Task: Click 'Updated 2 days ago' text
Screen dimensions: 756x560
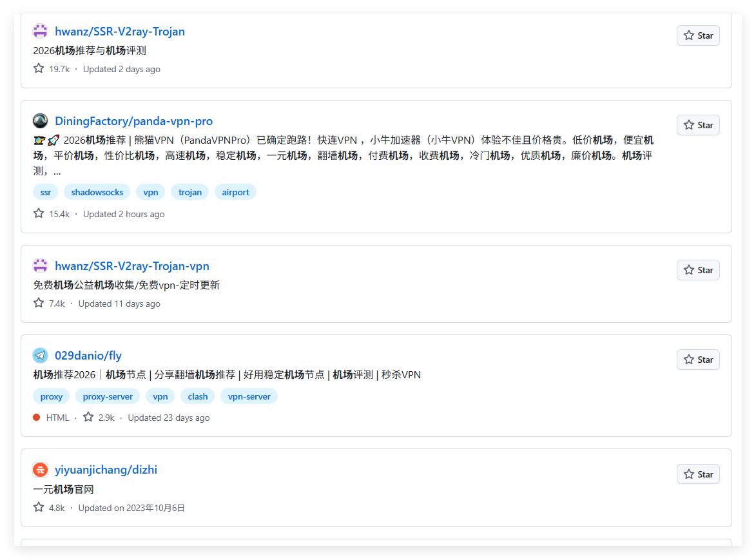Action: [122, 70]
